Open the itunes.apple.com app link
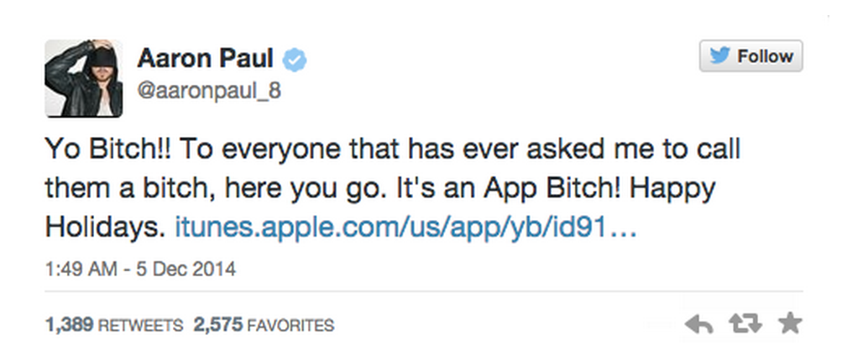 (x=405, y=228)
